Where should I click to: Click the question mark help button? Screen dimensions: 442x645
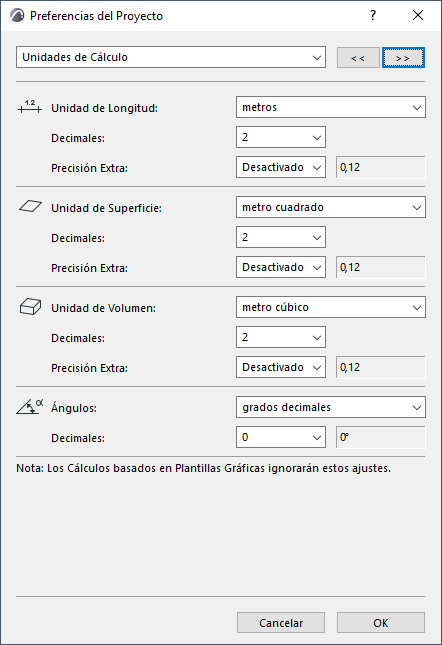point(373,16)
